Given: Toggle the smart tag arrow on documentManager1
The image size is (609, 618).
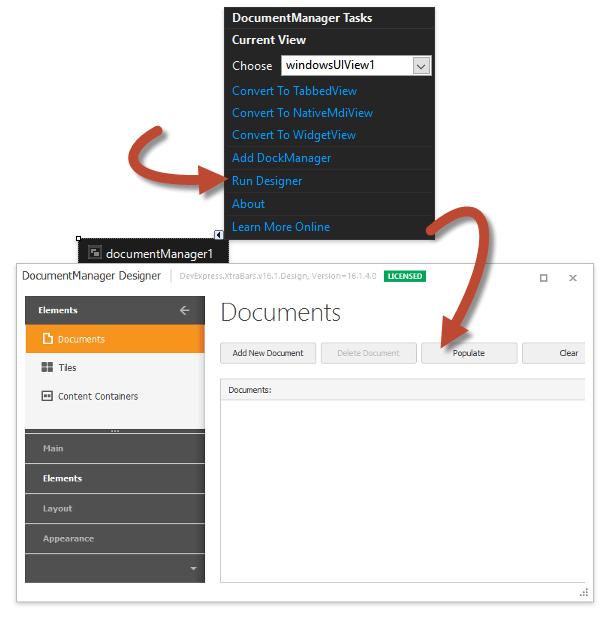Looking at the screenshot, I should tap(219, 235).
